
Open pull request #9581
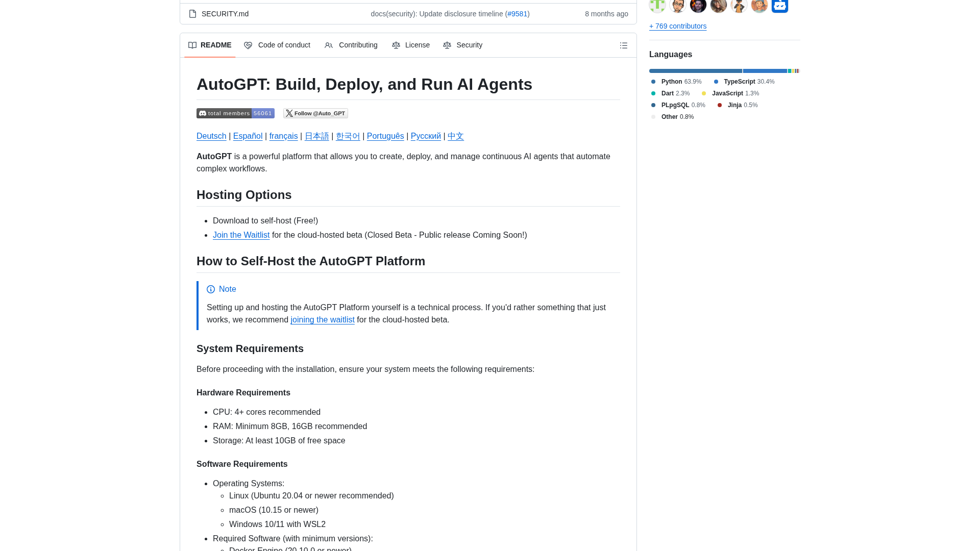coord(517,14)
